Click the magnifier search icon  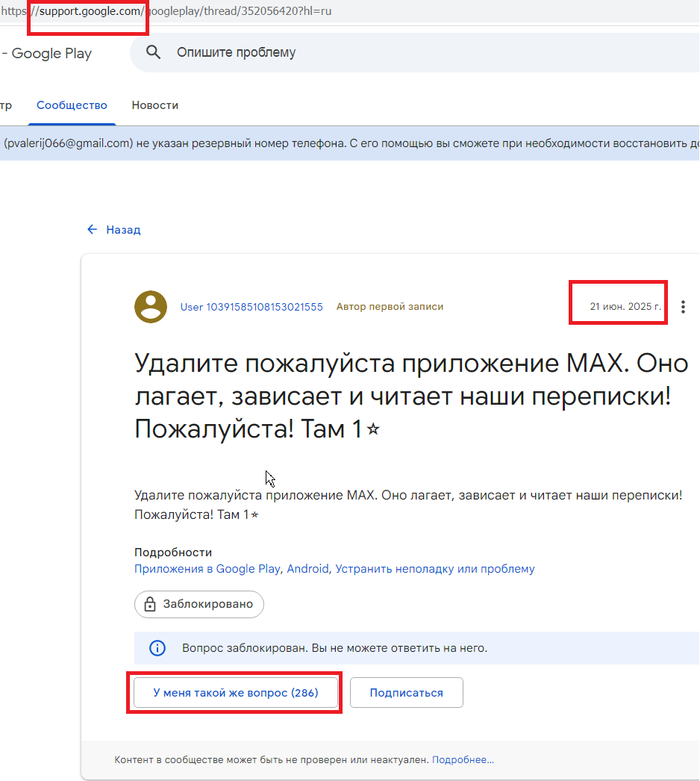153,52
